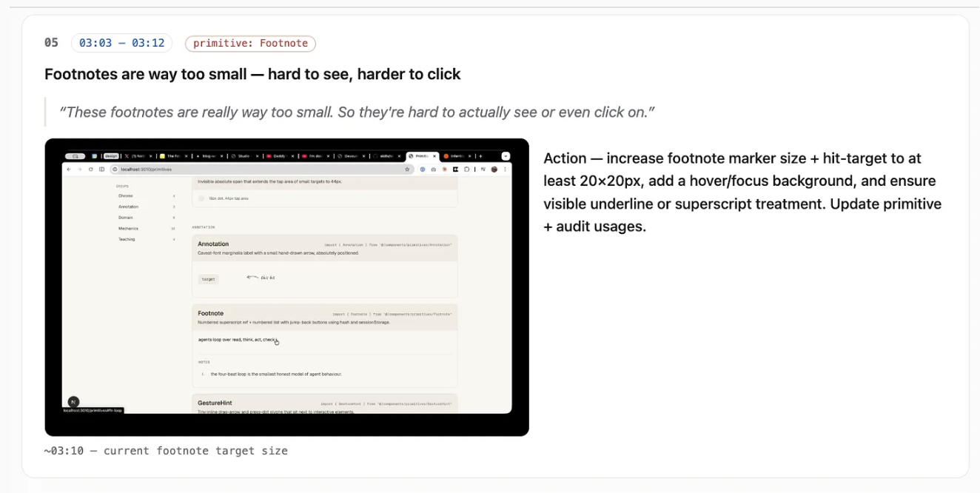Screen dimensions: 980x493
Task: Open the embedded footnote screenshot thumbnail
Action: [286, 287]
